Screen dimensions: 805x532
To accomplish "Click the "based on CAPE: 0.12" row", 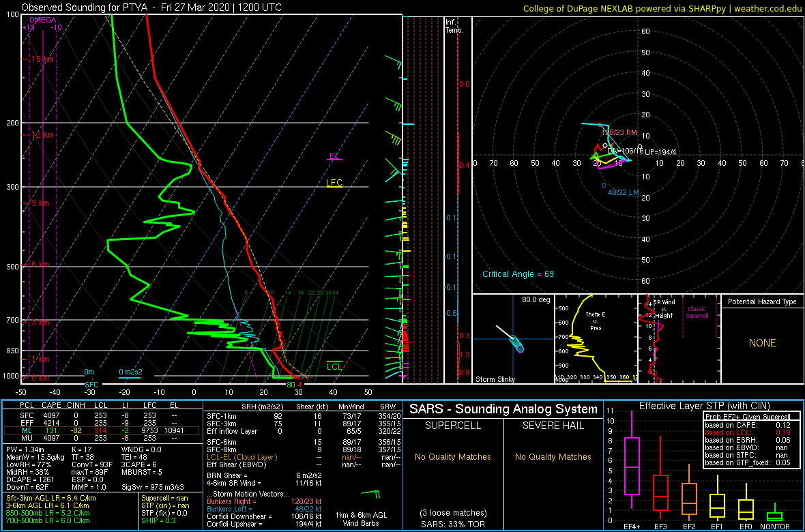I will 748,425.
